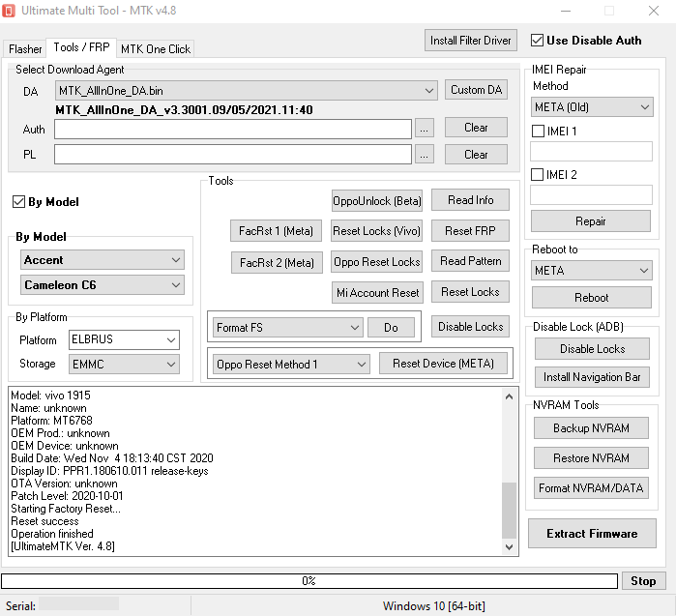Close the Ultimate Multi Tool window
676x616 pixels.
654,11
